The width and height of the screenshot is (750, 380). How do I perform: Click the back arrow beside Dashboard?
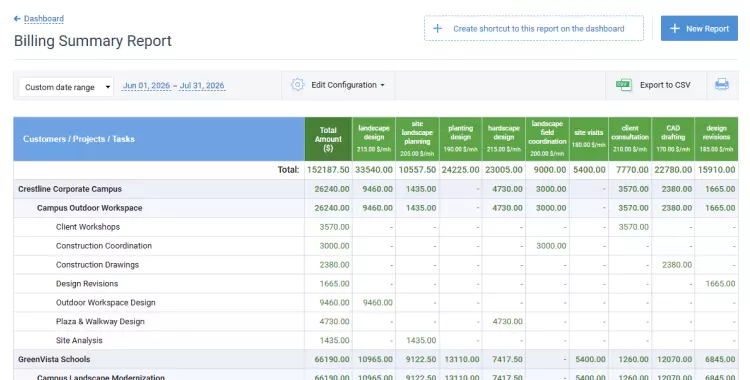click(x=17, y=19)
